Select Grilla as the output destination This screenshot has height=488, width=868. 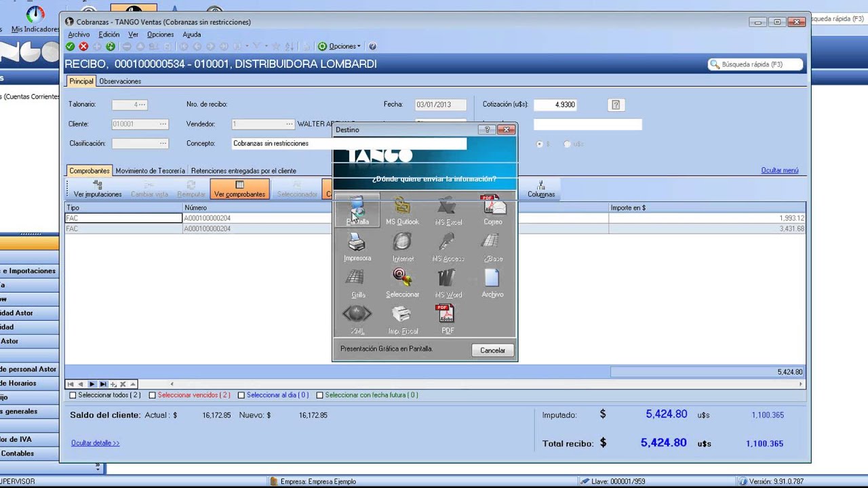click(x=357, y=284)
